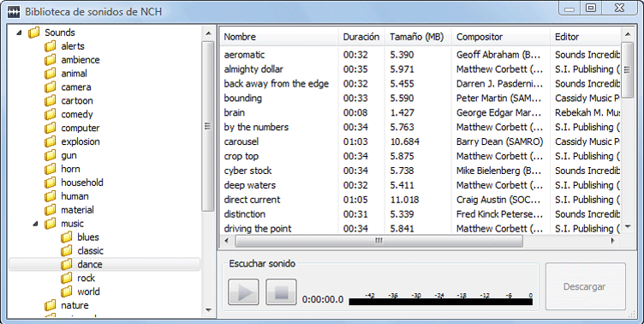The image size is (644, 324).
Task: Select 'by the numbers' sound
Action: [x=420, y=127]
